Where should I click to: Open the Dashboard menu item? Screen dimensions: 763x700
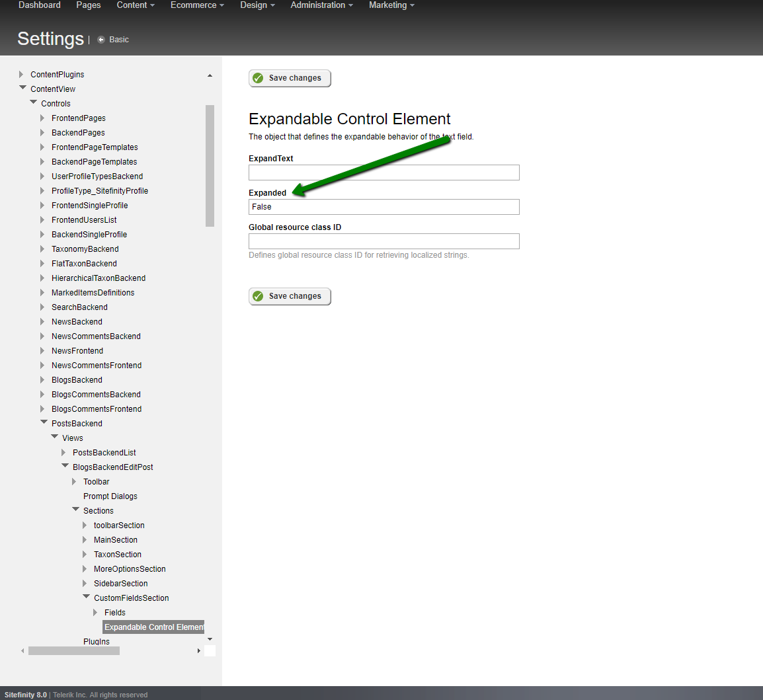click(x=40, y=5)
